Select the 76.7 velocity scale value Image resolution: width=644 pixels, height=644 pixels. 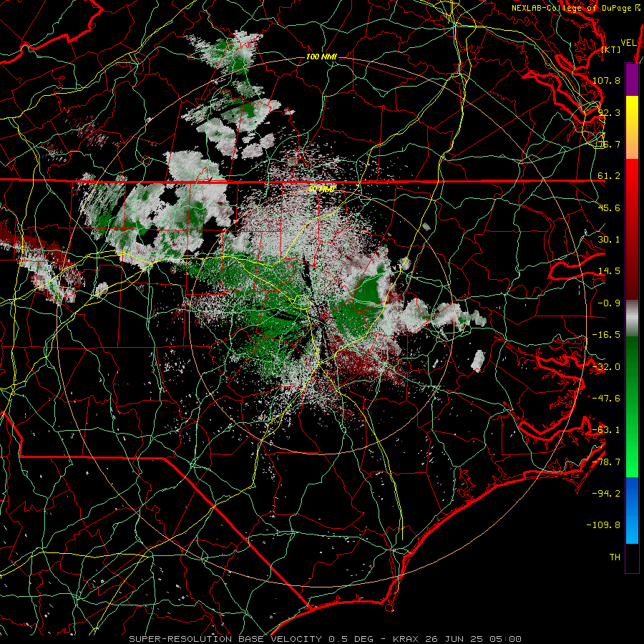pos(609,144)
